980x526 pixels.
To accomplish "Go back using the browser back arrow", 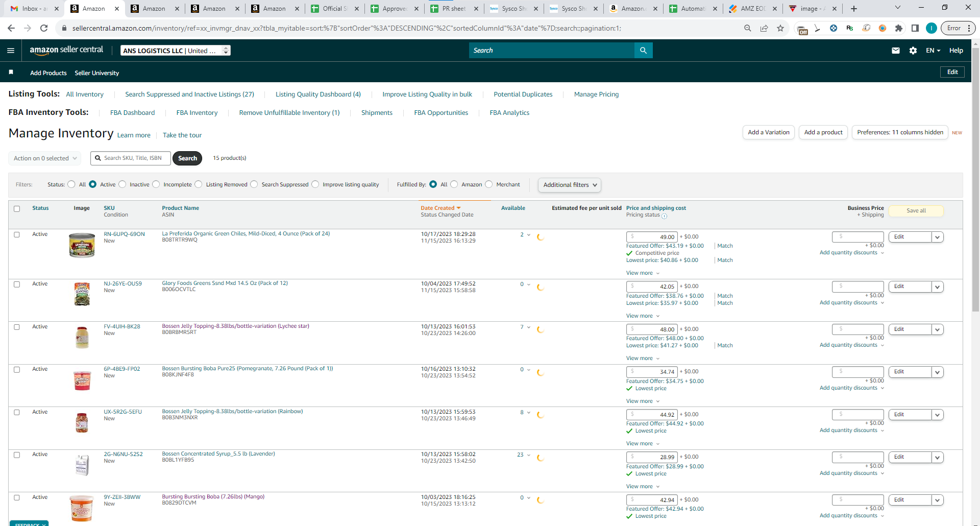I will [x=11, y=28].
